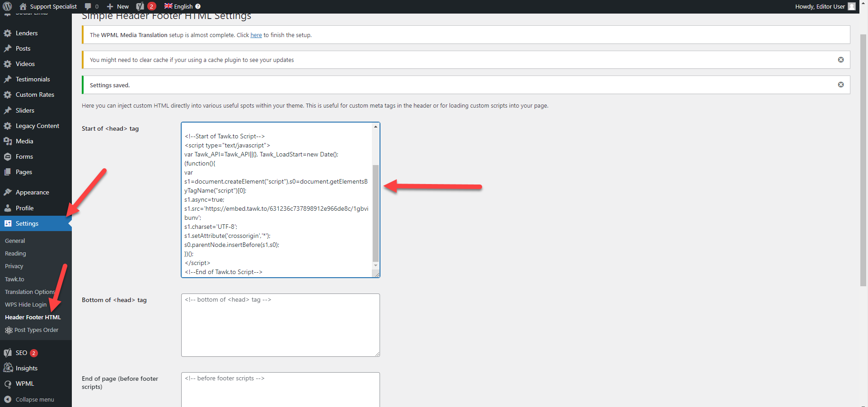Viewport: 868px width, 407px height.
Task: Click the textarea scrollbar down arrow
Action: (x=375, y=265)
